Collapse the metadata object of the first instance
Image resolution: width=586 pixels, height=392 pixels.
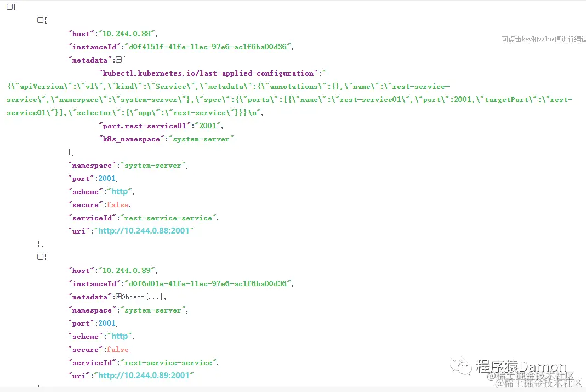118,60
